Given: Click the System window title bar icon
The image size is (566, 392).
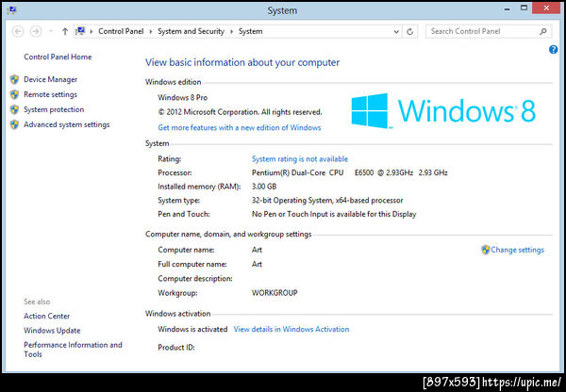Looking at the screenshot, I should (x=11, y=10).
